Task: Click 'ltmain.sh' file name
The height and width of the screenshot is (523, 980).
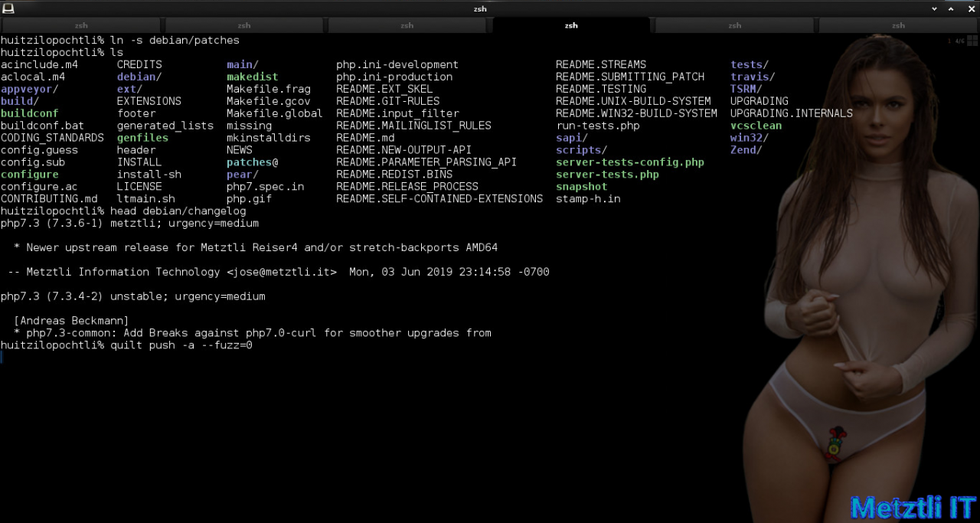Action: click(146, 199)
